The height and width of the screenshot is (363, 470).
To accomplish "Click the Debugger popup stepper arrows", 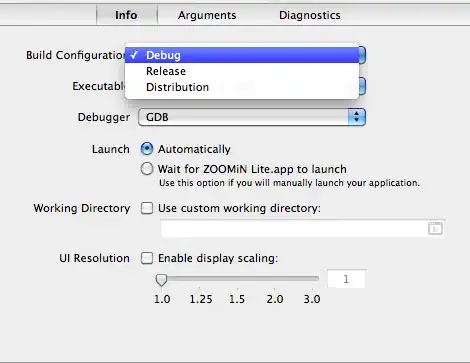I will (x=357, y=117).
